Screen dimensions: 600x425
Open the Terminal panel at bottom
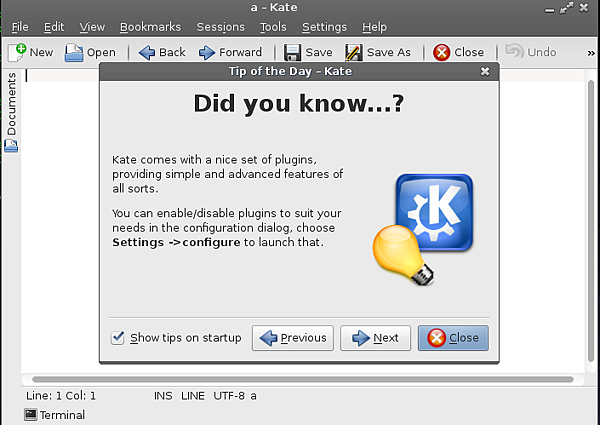[55, 415]
